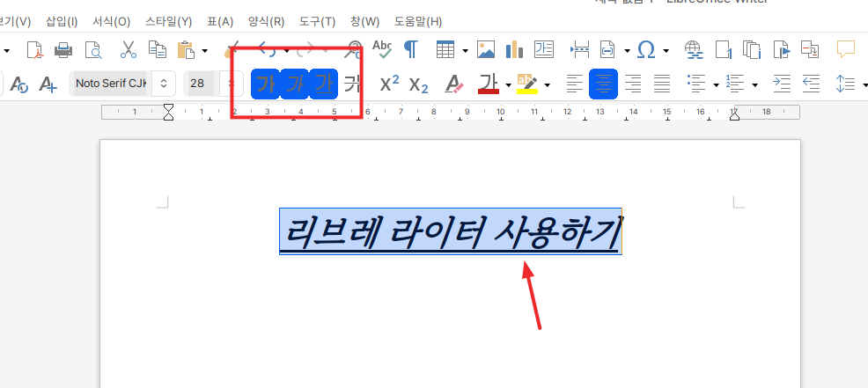Screen dimensions: 868x388
Task: Open the font name dropdown
Action: [x=163, y=84]
